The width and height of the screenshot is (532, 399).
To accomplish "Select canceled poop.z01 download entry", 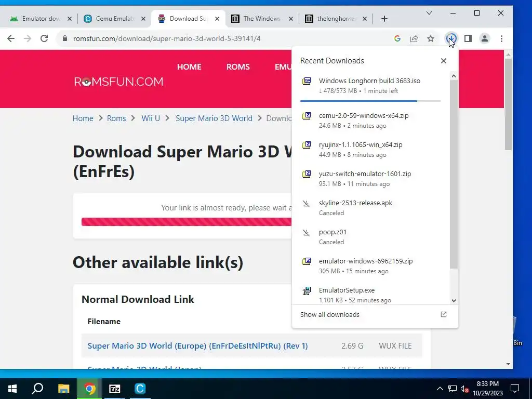I will point(370,237).
